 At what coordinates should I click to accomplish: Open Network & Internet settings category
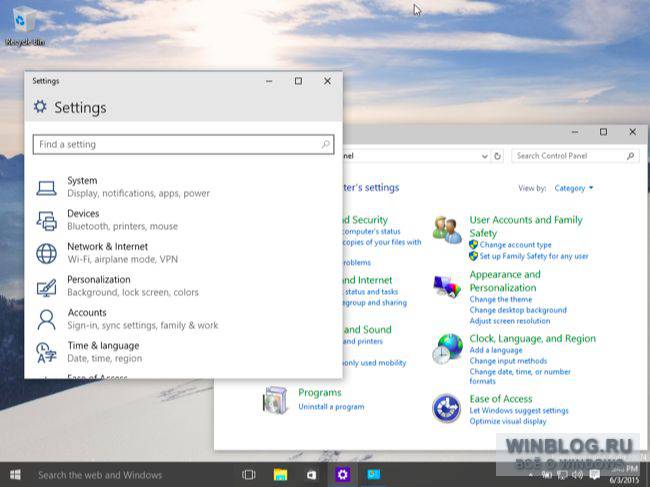pos(184,253)
